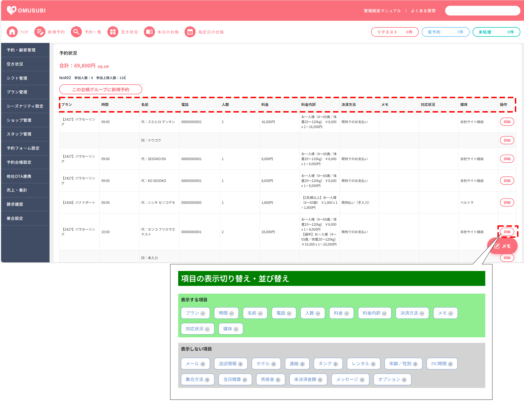Click the floating メモ edit button
This screenshot has width=524, height=420.
point(502,246)
